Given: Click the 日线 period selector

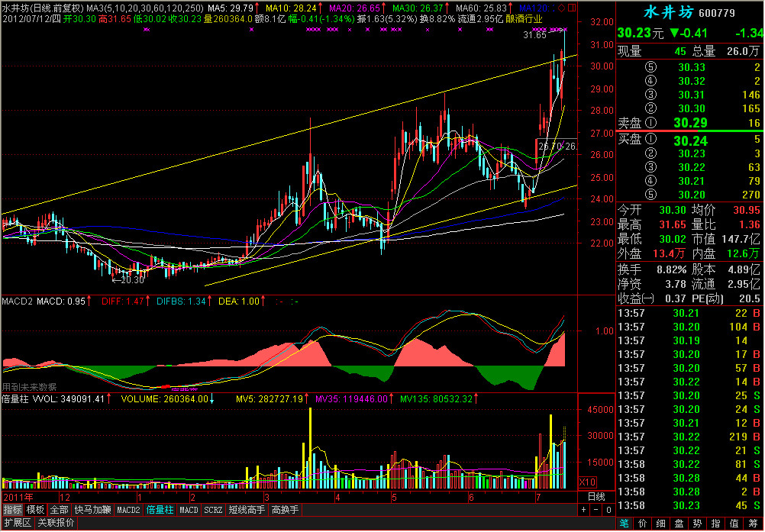Looking at the screenshot, I should click(596, 497).
